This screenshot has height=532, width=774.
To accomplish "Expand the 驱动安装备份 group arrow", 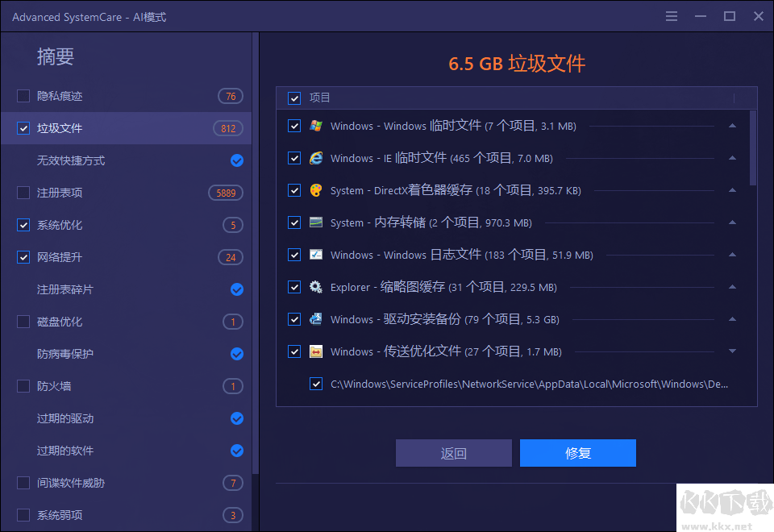I will pos(733,319).
